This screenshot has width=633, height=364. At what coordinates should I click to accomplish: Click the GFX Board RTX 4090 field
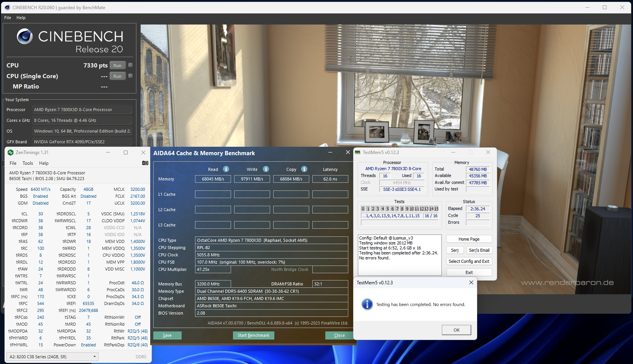[x=82, y=142]
